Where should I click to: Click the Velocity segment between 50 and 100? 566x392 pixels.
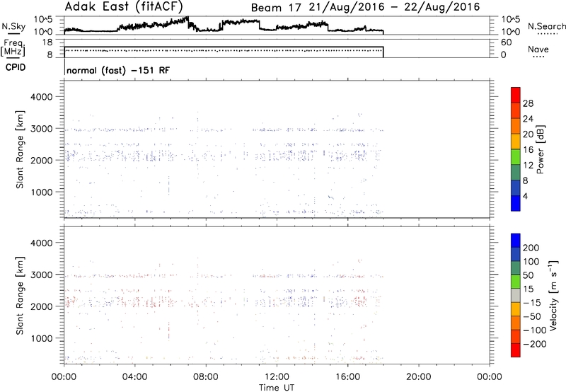click(516, 268)
